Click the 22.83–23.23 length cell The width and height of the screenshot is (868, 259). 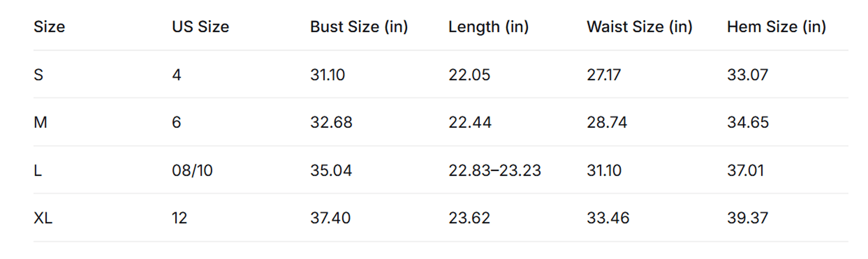[x=494, y=170]
